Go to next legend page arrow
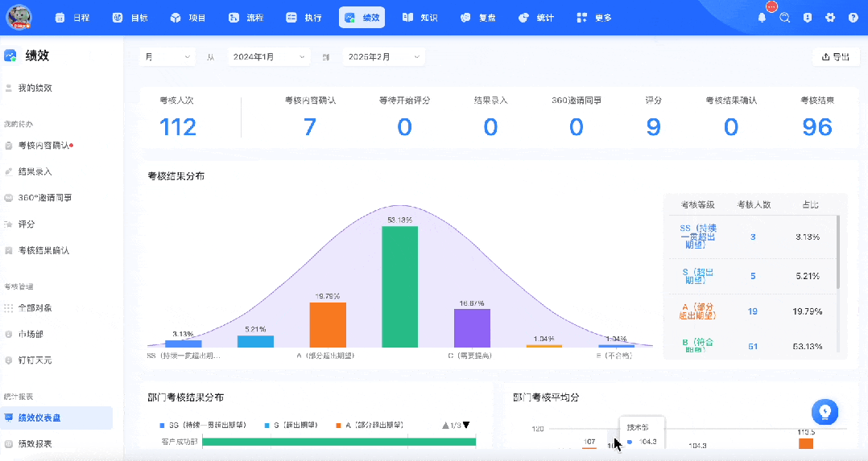This screenshot has height=461, width=868. [466, 425]
